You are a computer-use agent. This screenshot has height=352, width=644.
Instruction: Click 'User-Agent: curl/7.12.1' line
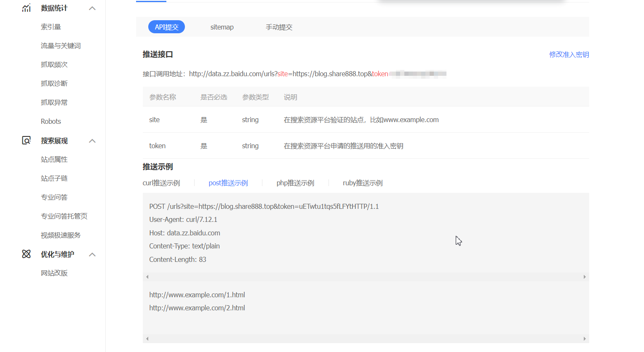coord(183,219)
